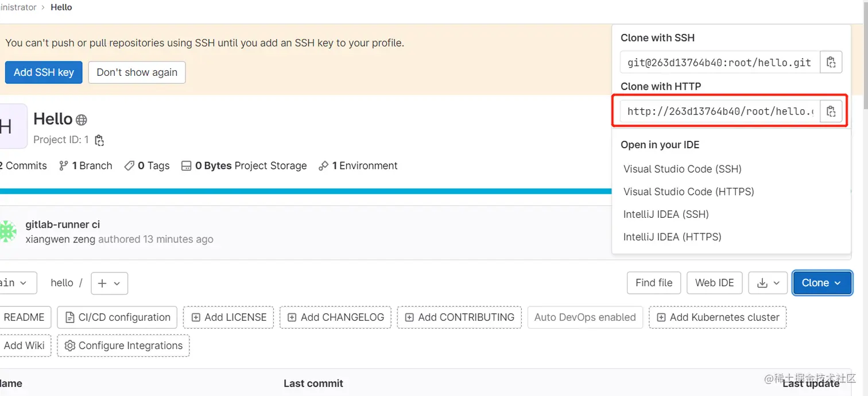Click the Add SSH key button
The width and height of the screenshot is (868, 396).
point(44,72)
